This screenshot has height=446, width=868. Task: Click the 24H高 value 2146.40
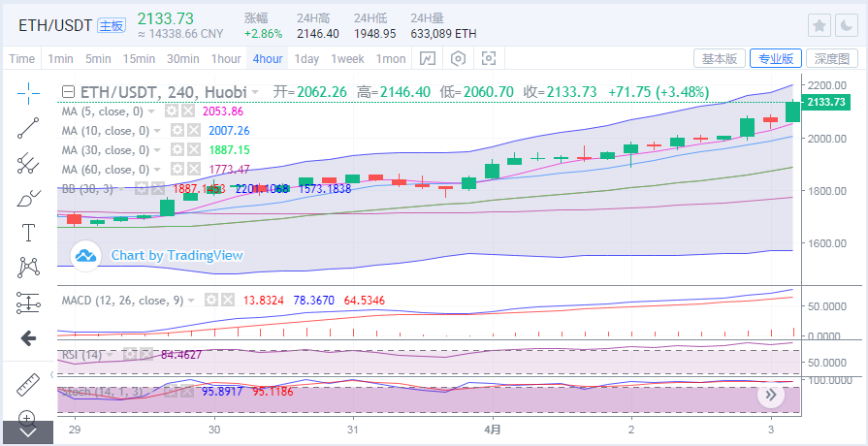pos(318,34)
